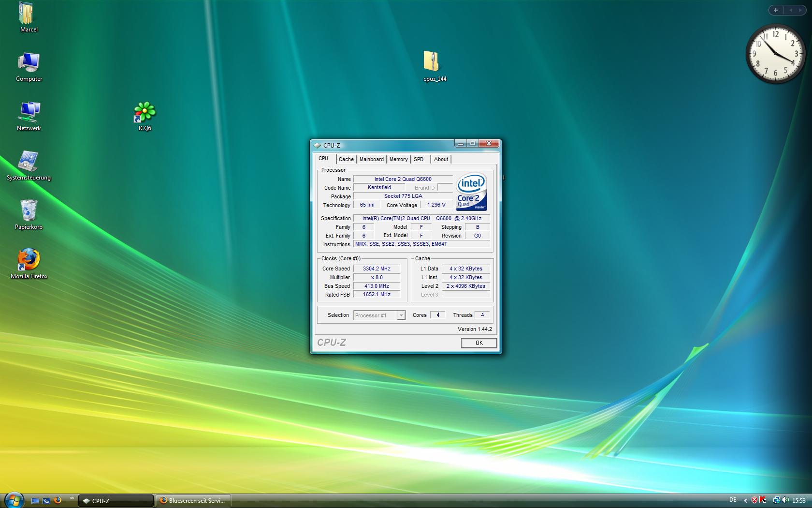812x508 pixels.
Task: Switch to the Mainboard tab
Action: (x=371, y=159)
